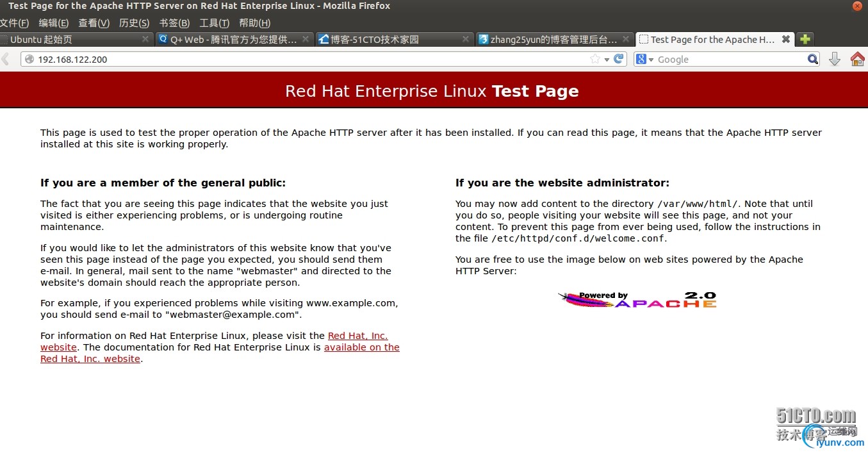868x453 pixels.
Task: Open the 书签(B) menu
Action: pos(174,23)
